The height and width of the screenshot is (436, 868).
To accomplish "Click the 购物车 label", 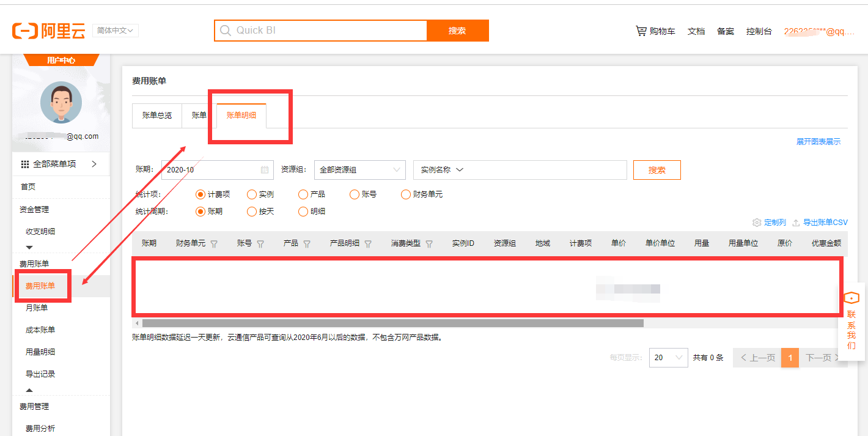I will point(663,31).
